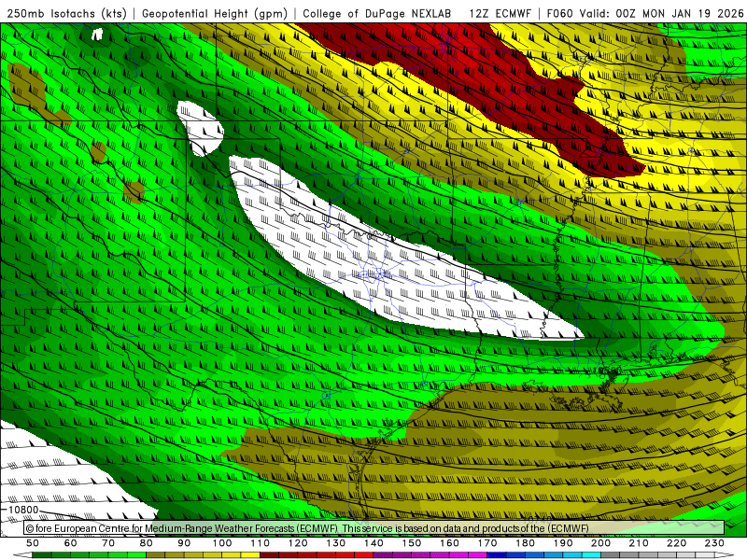Click the '70' value on the color scale
747x560 pixels.
coord(108,543)
